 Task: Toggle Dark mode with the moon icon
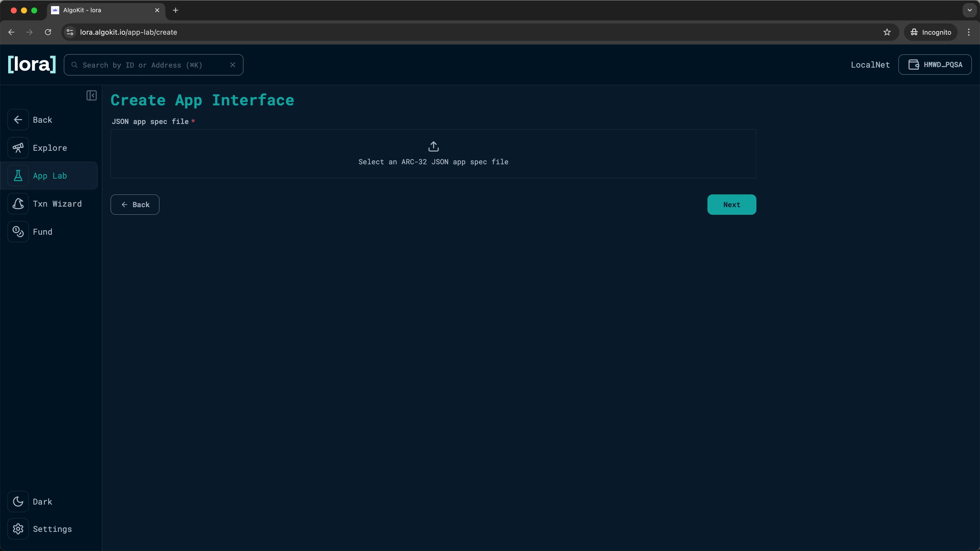[18, 501]
